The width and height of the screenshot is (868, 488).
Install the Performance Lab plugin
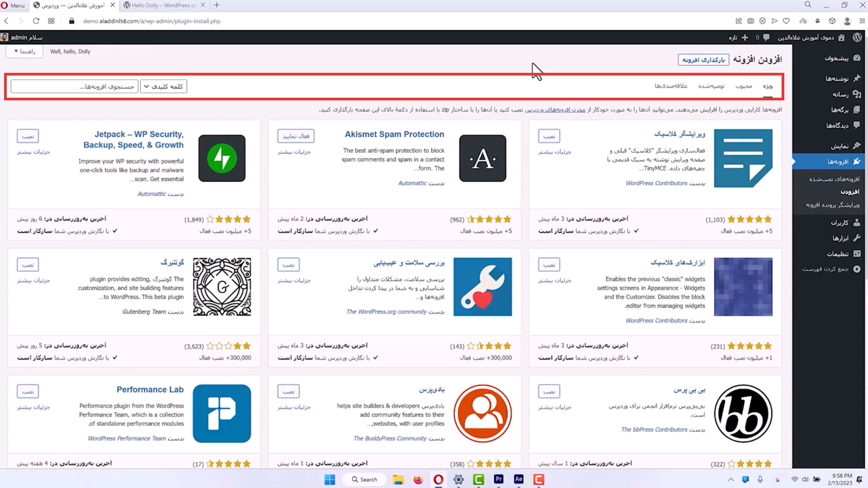(28, 391)
